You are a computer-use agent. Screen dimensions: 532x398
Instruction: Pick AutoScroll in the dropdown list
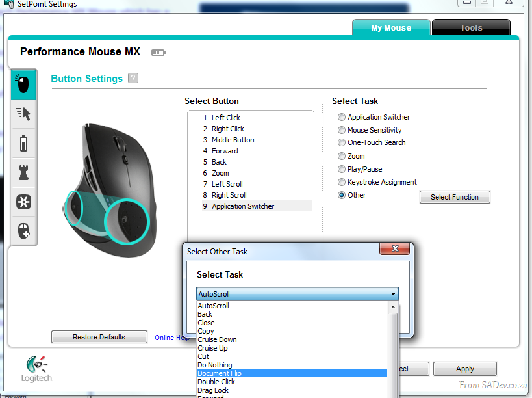click(292, 306)
